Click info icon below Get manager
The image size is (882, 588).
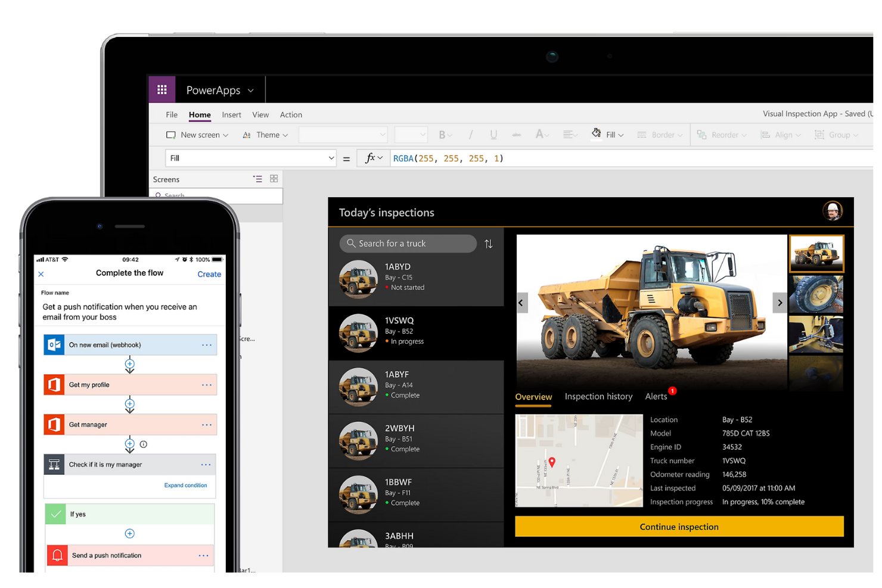(x=143, y=444)
